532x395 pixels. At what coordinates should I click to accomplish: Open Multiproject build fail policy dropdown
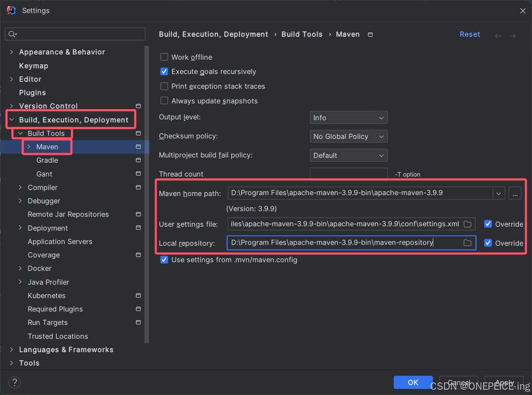tap(348, 155)
